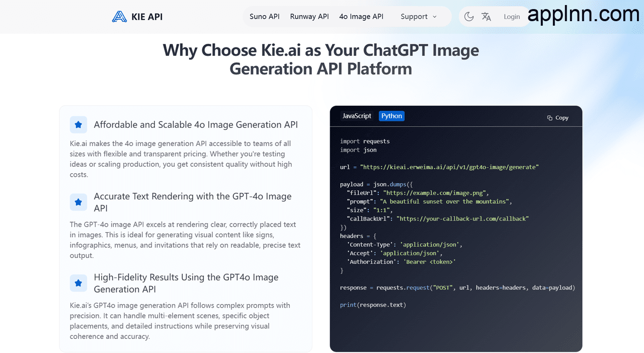This screenshot has height=353, width=644.
Task: Click the Support menu label
Action: [x=414, y=17]
